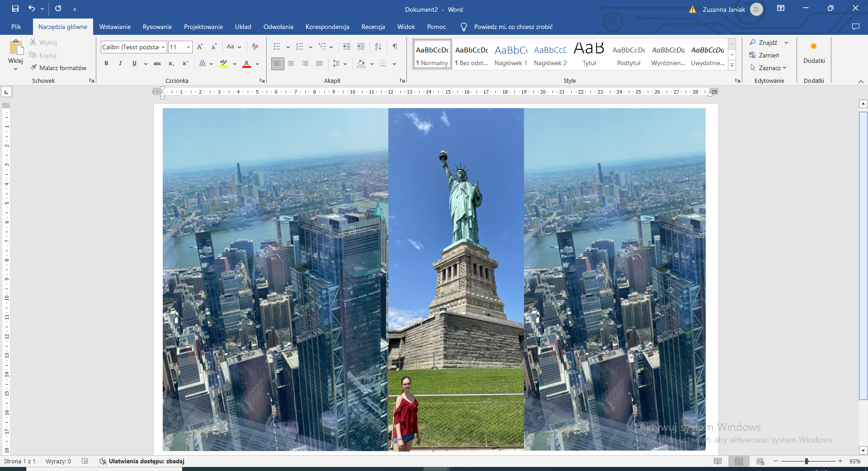
Task: Switch to the Recenzja tab
Action: coord(373,27)
